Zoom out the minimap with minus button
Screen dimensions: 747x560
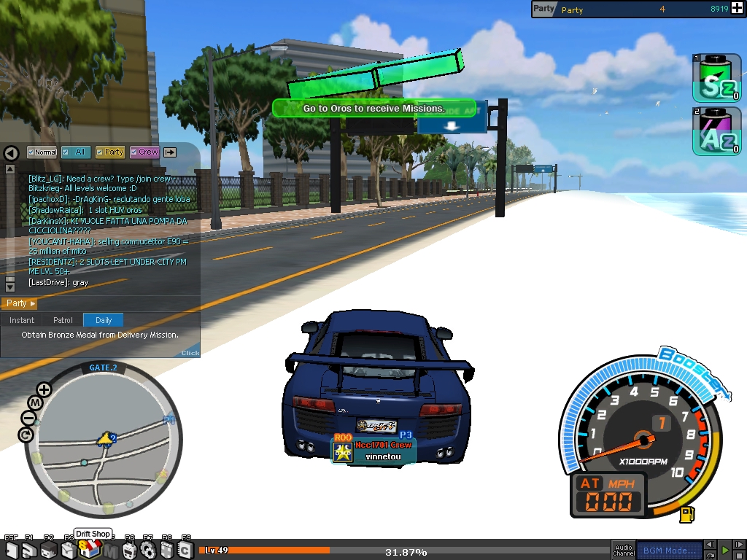tap(28, 419)
